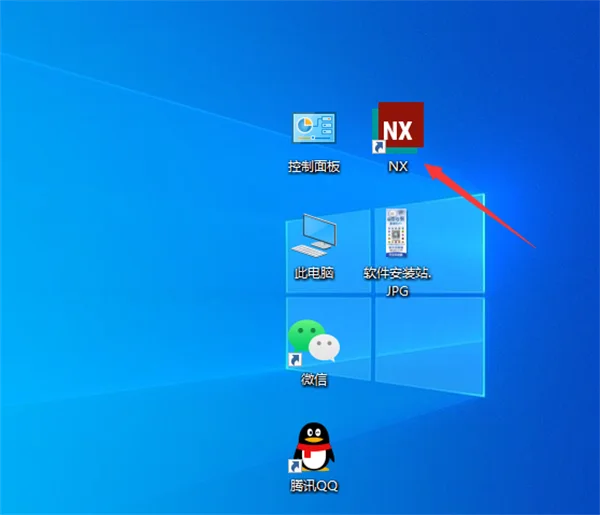Select the 微信 WeChat shortcut icon
Image resolution: width=600 pixels, height=515 pixels.
click(x=314, y=341)
